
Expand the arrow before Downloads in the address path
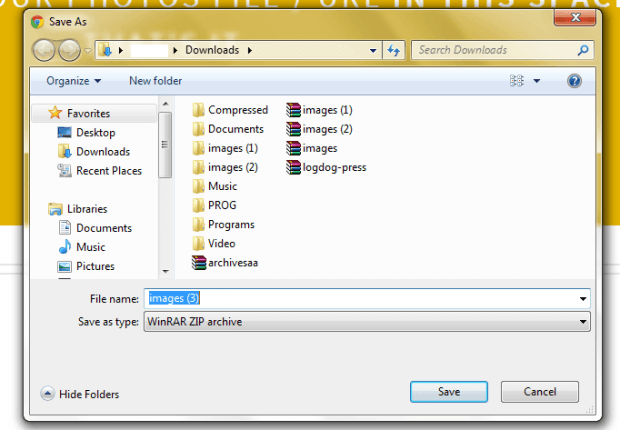175,50
